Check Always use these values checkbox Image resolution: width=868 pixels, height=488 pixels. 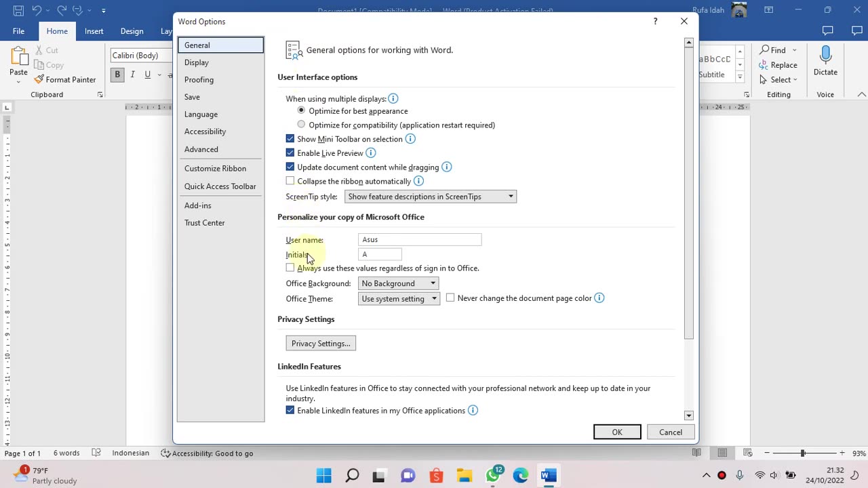[x=290, y=268]
